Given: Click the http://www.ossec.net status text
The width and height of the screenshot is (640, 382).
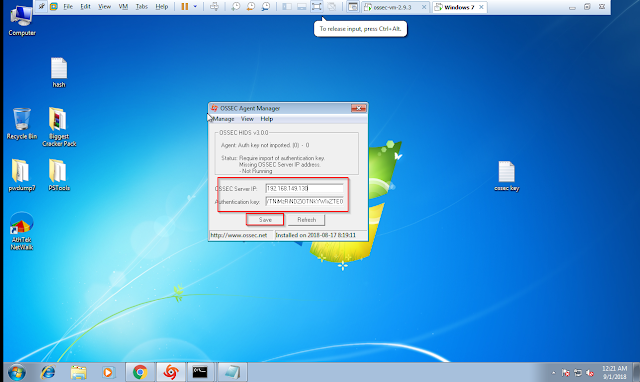Looking at the screenshot, I should click(239, 235).
